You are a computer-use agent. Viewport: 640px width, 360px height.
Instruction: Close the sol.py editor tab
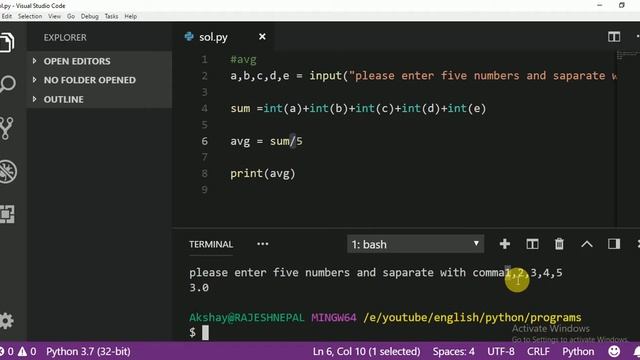pyautogui.click(x=262, y=37)
